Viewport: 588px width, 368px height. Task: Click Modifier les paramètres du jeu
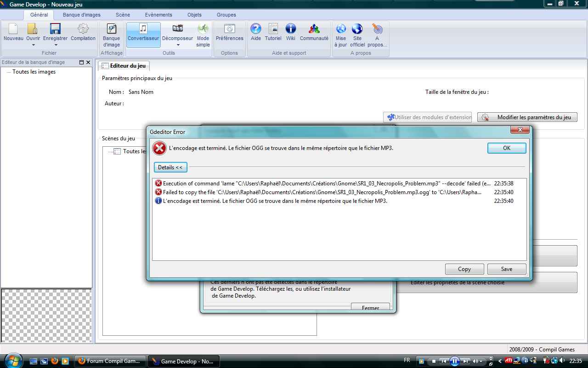tap(527, 117)
